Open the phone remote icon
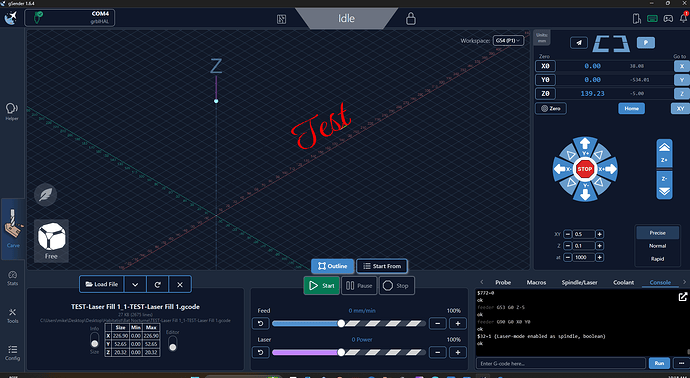This screenshot has height=378, width=690. [x=636, y=18]
